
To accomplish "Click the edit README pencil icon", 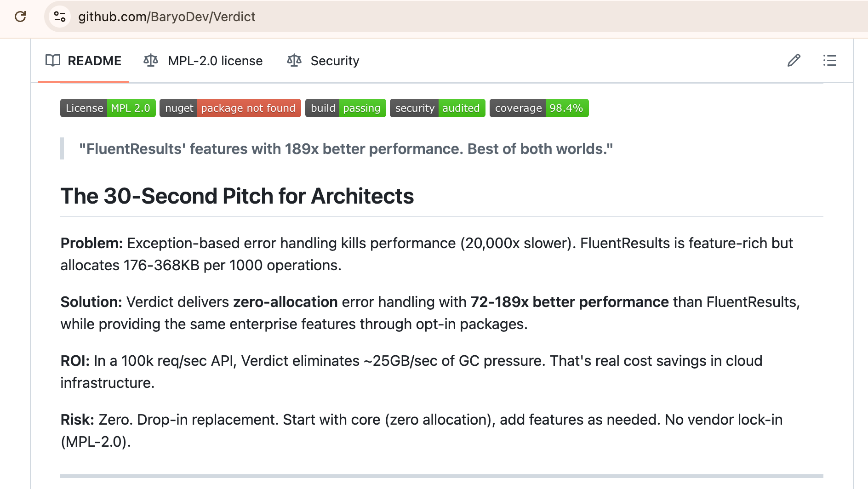I will tap(794, 60).
